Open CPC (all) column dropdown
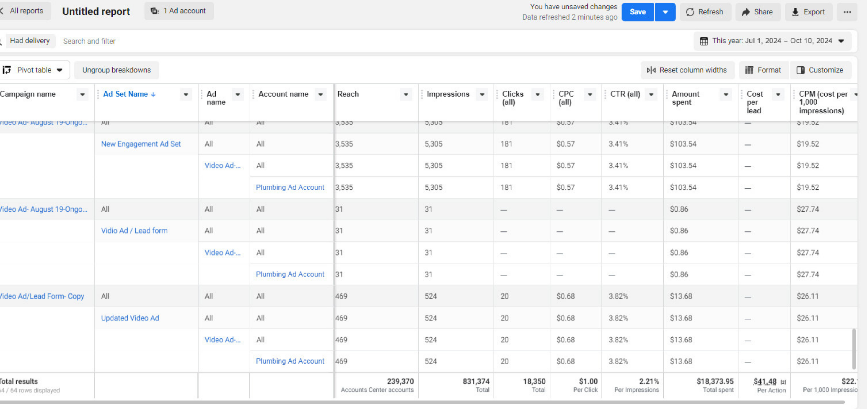868x409 pixels. click(x=590, y=95)
